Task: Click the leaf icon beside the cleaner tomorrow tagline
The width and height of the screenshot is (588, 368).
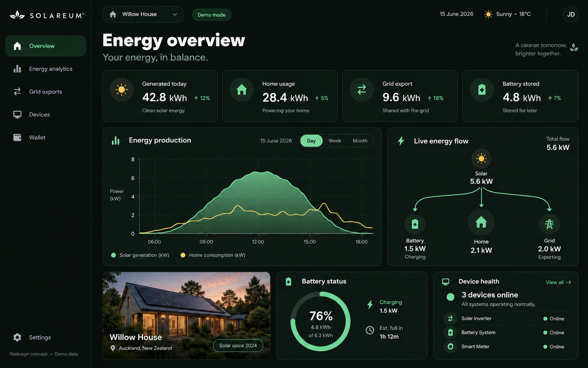Action: [x=574, y=47]
